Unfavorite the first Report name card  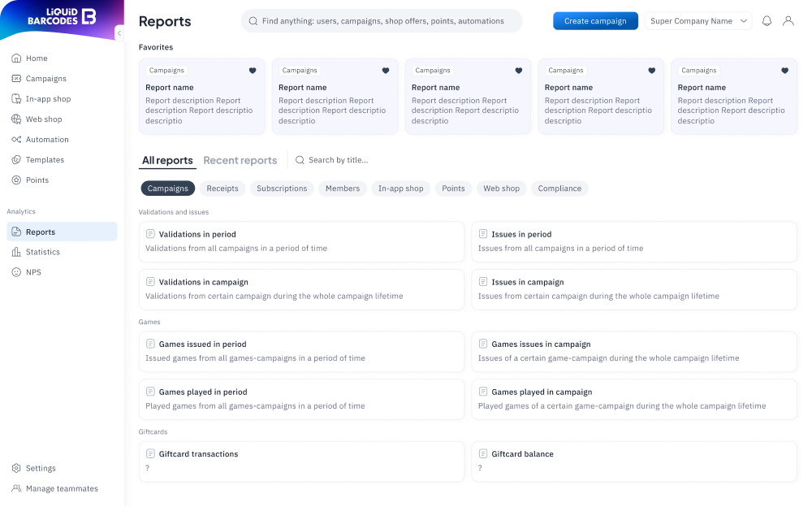pos(253,71)
